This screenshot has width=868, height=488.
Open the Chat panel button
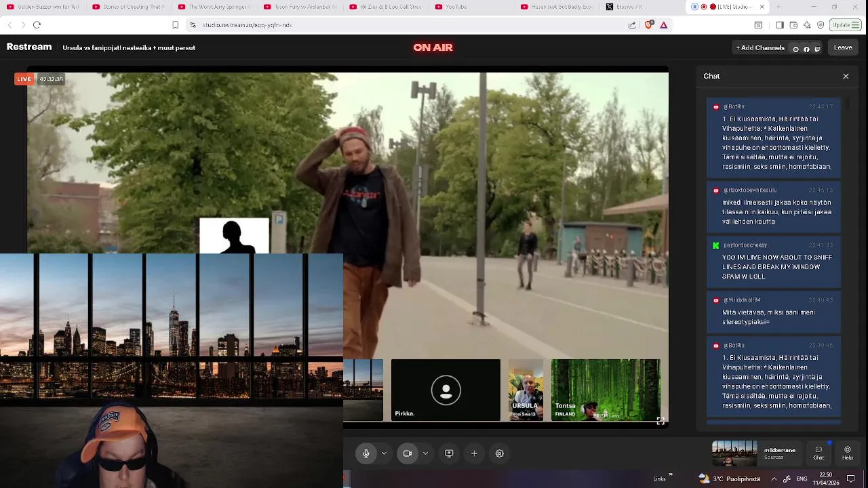(x=818, y=453)
